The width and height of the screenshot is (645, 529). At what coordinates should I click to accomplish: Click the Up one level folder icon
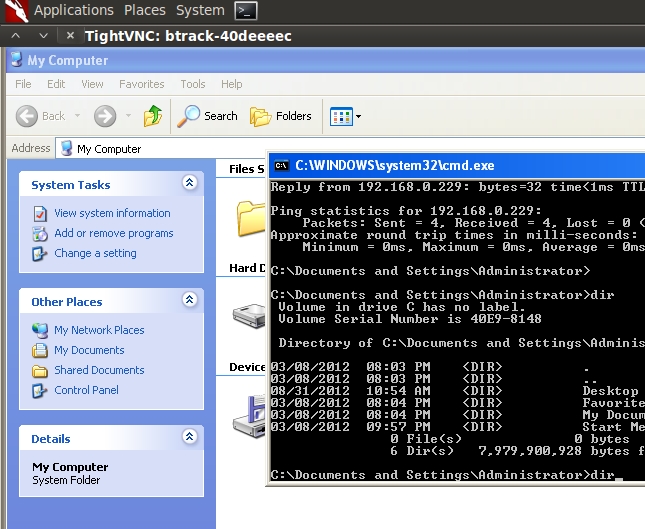pyautogui.click(x=153, y=116)
